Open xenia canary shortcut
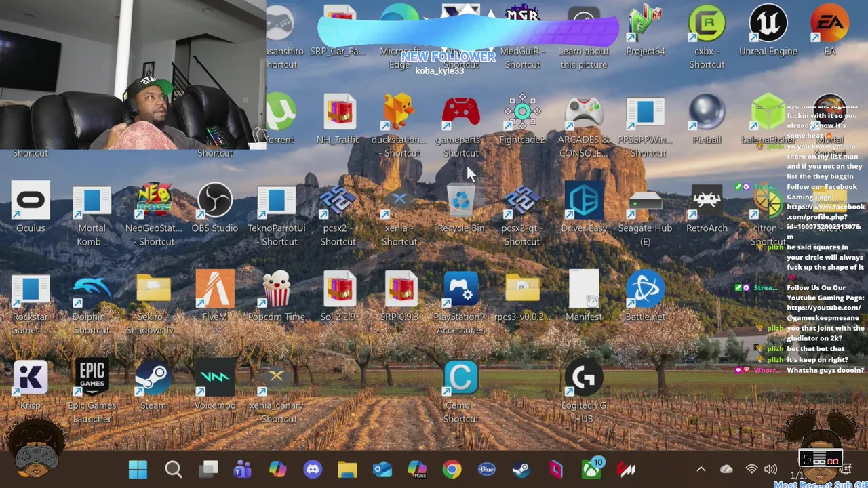 coord(277,378)
